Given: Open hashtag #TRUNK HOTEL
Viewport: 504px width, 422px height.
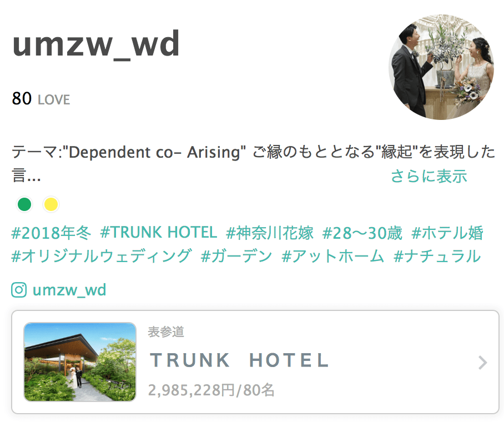Looking at the screenshot, I should click(159, 233).
